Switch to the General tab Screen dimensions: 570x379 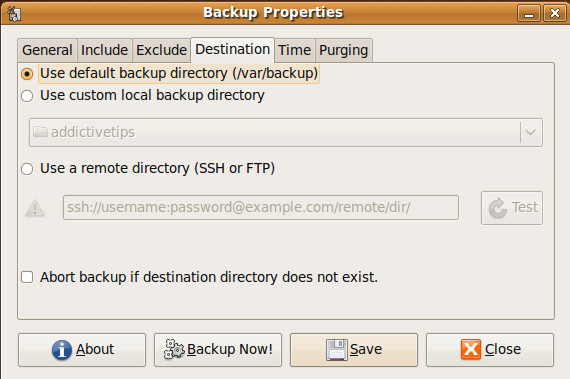[x=47, y=50]
